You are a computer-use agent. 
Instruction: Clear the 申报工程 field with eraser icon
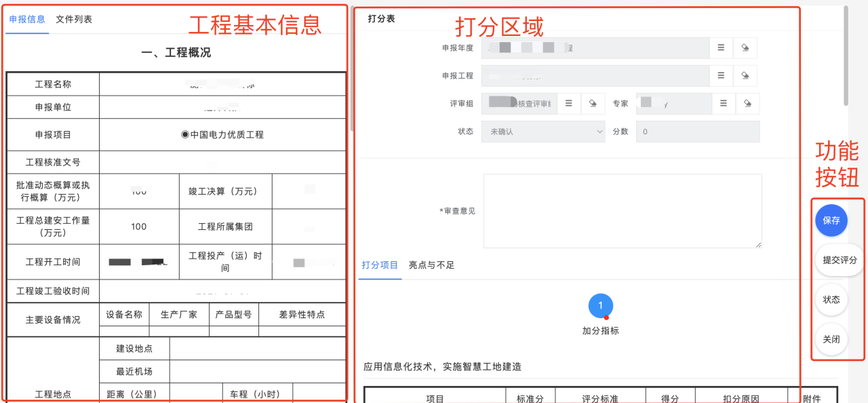(x=745, y=76)
